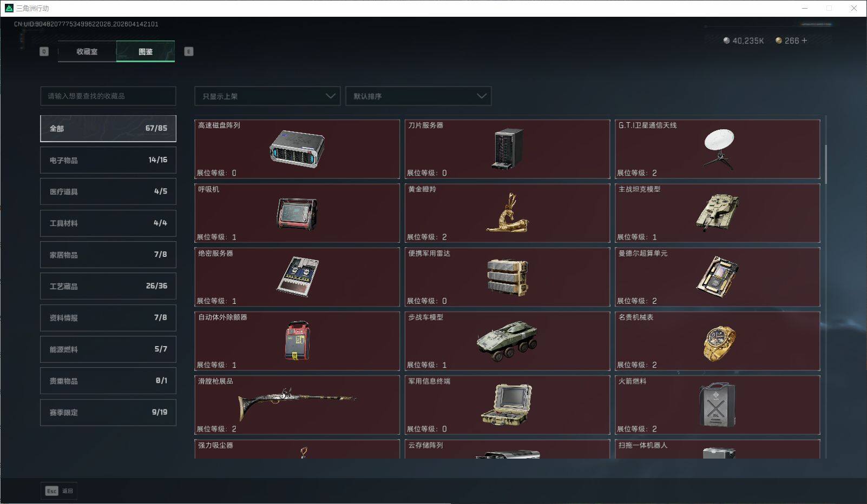Expand the 黄金瞪羚 golden gazelle entry
The width and height of the screenshot is (867, 504).
tap(507, 213)
